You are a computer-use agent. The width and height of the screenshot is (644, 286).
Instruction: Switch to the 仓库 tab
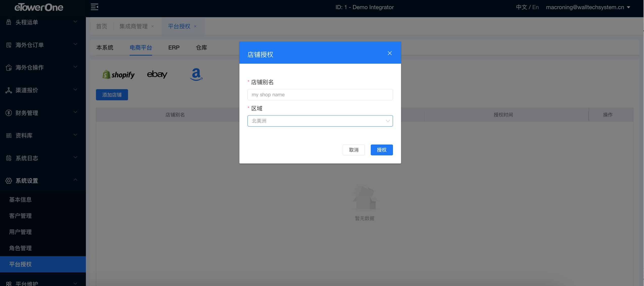point(201,47)
